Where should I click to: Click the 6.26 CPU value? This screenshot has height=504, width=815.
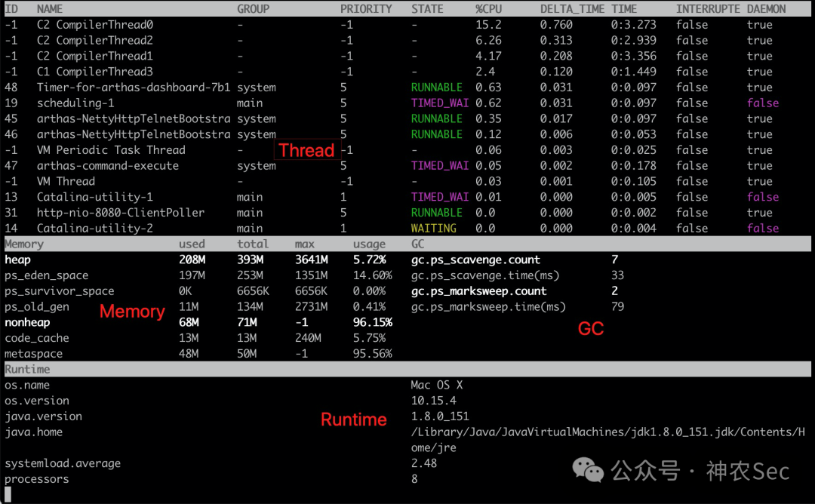pyautogui.click(x=488, y=41)
